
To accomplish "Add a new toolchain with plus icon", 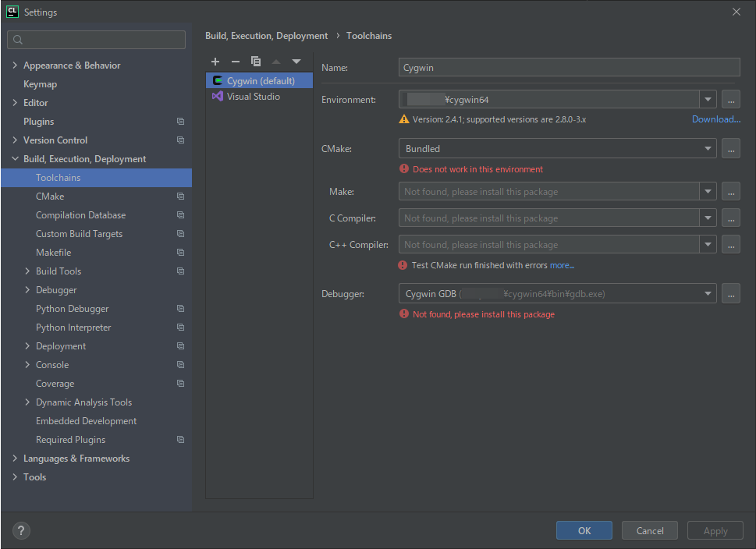I will [215, 61].
